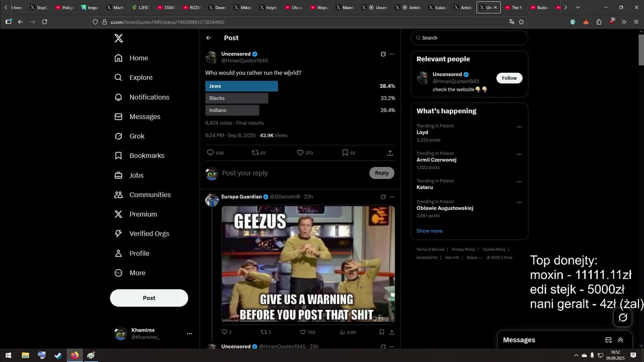Image resolution: width=644 pixels, height=362 pixels.
Task: Share the poll post
Action: tap(390, 153)
